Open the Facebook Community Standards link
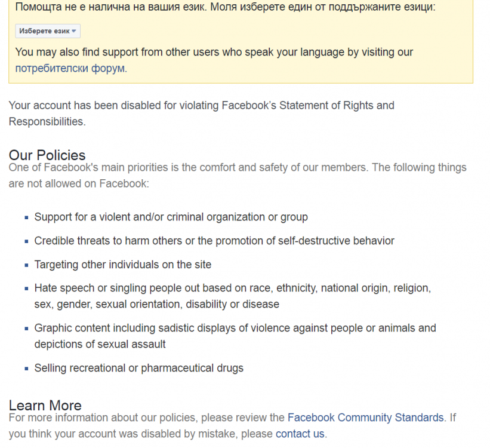The width and height of the screenshot is (490, 448). click(x=365, y=418)
